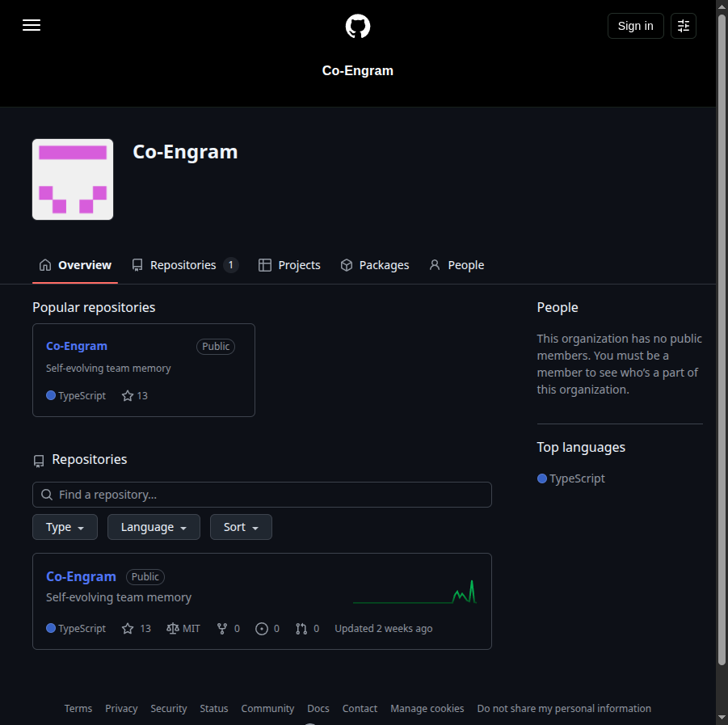Expand the Sort dropdown
Screen dimensions: 728x725
pos(241,527)
